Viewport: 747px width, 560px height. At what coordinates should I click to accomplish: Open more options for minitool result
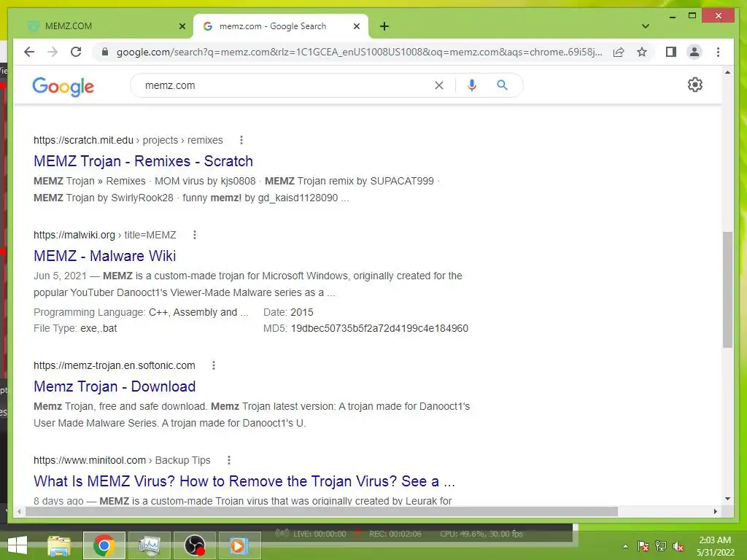click(228, 460)
